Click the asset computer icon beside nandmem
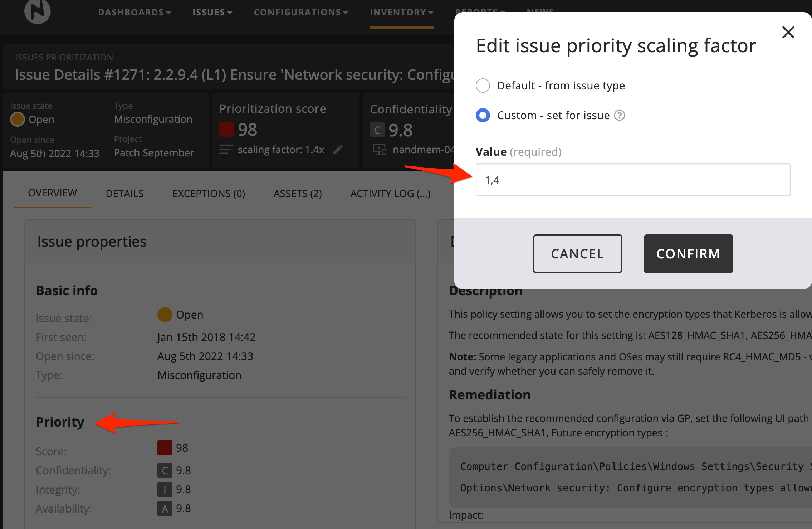This screenshot has height=529, width=812. tap(379, 149)
